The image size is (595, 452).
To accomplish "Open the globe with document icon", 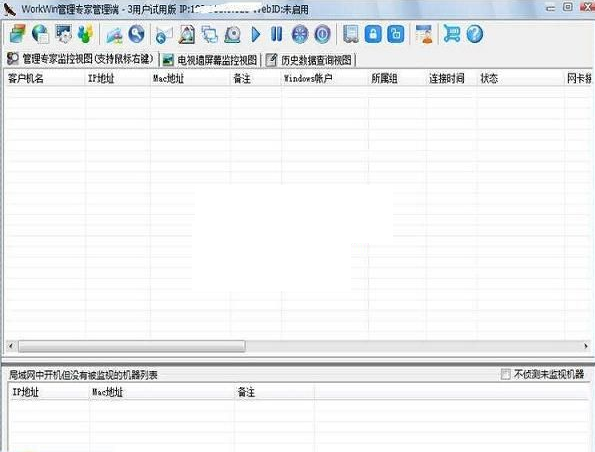I will click(x=40, y=34).
